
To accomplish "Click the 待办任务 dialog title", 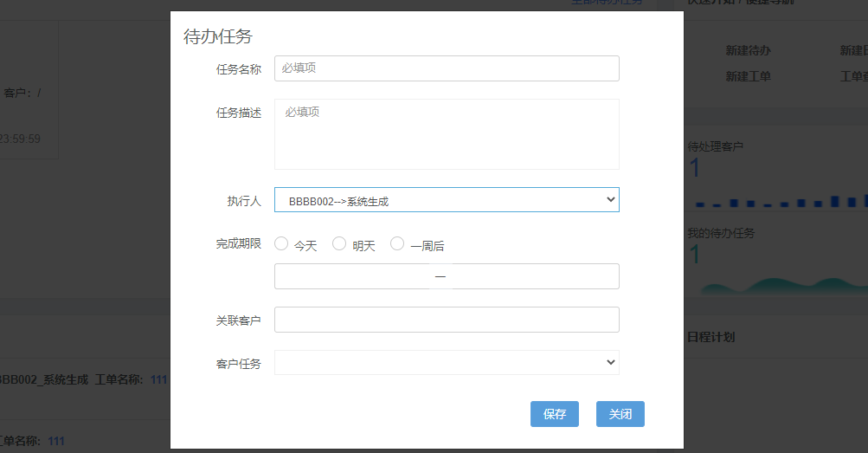I will [x=218, y=36].
